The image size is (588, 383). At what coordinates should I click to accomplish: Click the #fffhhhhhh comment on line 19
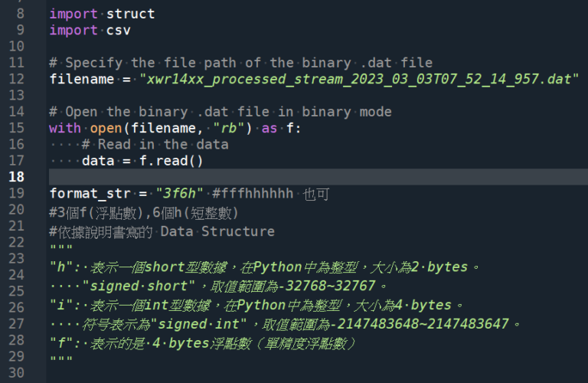253,194
